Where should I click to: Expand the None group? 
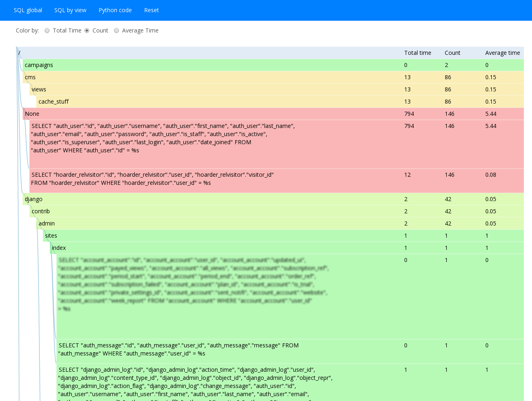[32, 114]
